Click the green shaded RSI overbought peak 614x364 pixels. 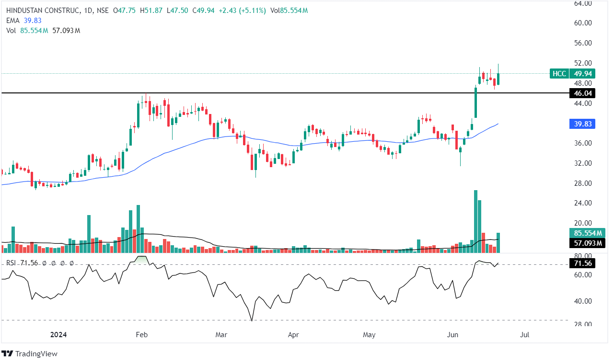pyautogui.click(x=141, y=259)
